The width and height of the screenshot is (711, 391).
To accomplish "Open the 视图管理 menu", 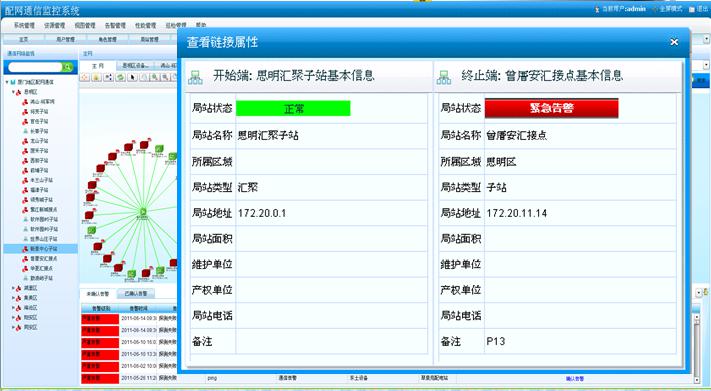I will coord(85,25).
